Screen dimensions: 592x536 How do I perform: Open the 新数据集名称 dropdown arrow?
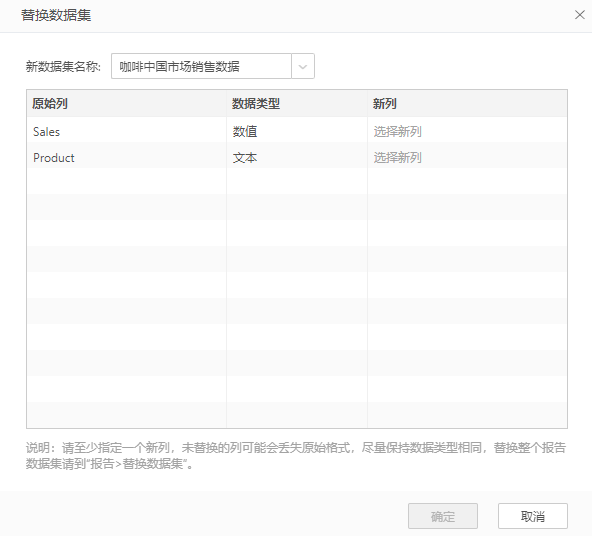303,66
